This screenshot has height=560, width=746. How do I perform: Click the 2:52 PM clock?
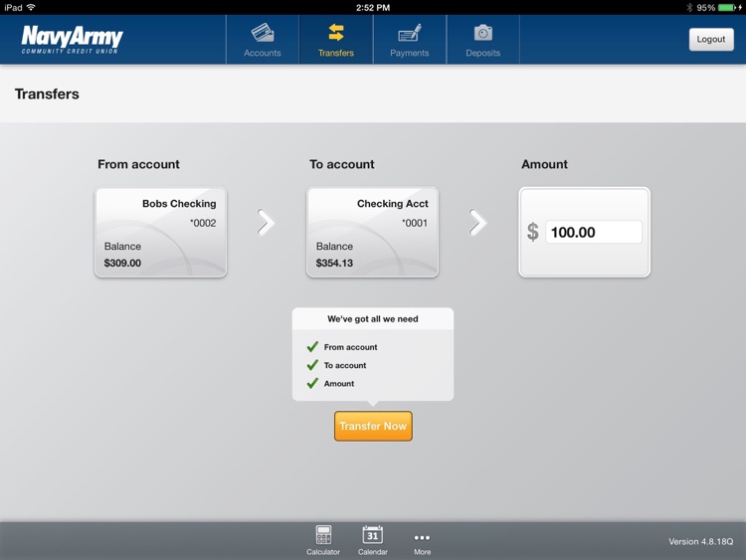pos(373,8)
